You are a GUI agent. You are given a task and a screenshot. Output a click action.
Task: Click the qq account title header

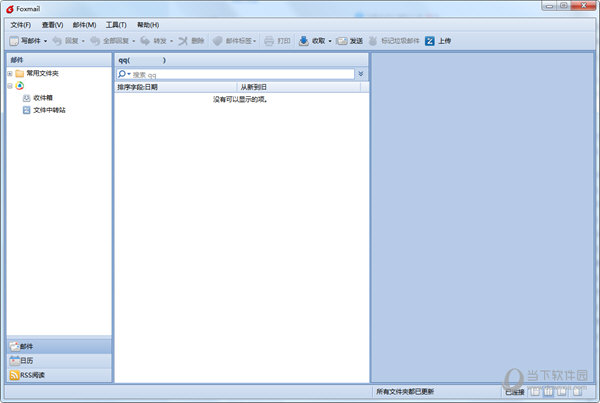click(242, 60)
